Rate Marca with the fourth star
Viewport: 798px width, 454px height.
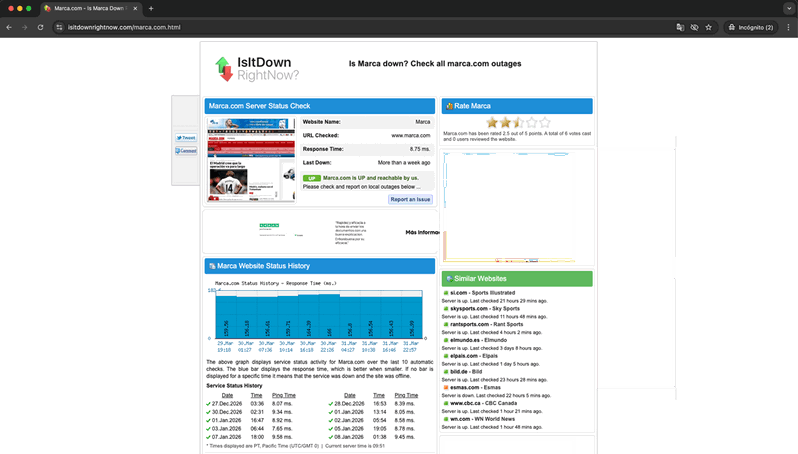click(532, 122)
